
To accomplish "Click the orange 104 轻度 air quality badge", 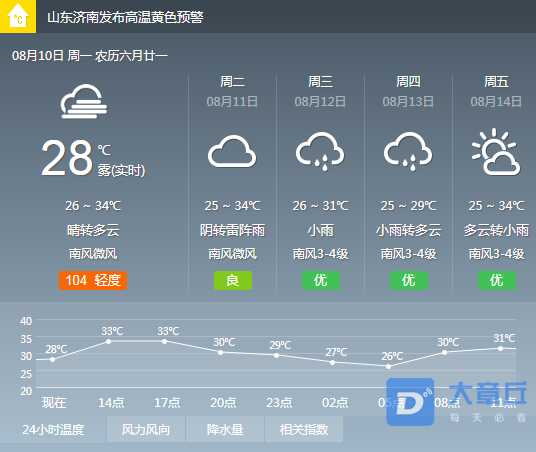I will [93, 280].
